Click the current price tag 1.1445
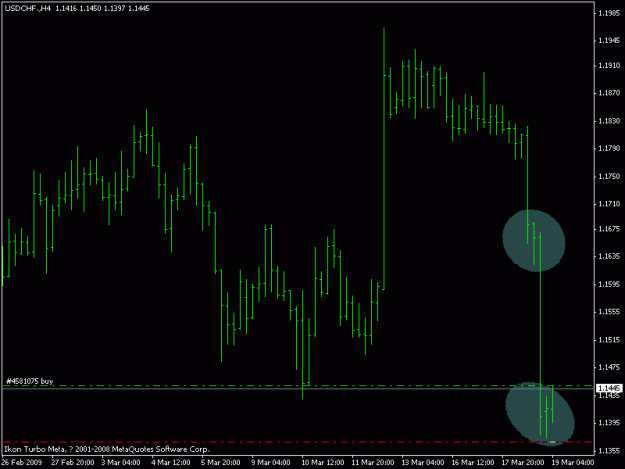Screen dimensions: 625x469 [609, 388]
